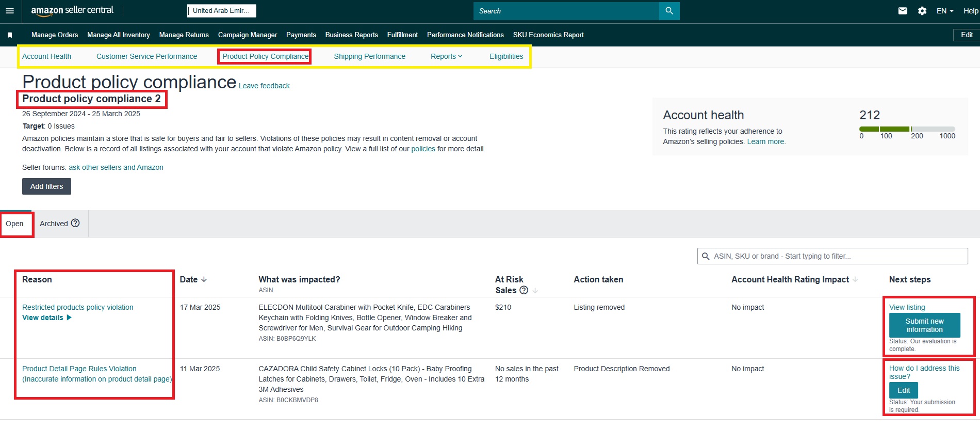980x444 pixels.
Task: Open Payments menu item
Action: point(301,35)
